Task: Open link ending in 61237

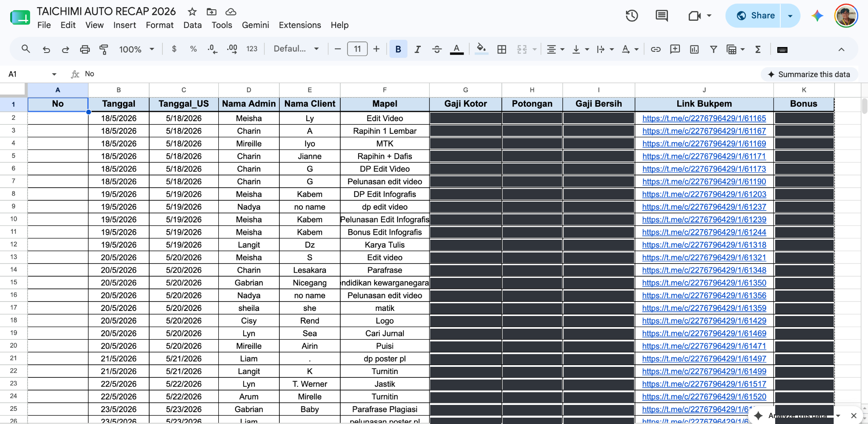Action: pos(704,207)
